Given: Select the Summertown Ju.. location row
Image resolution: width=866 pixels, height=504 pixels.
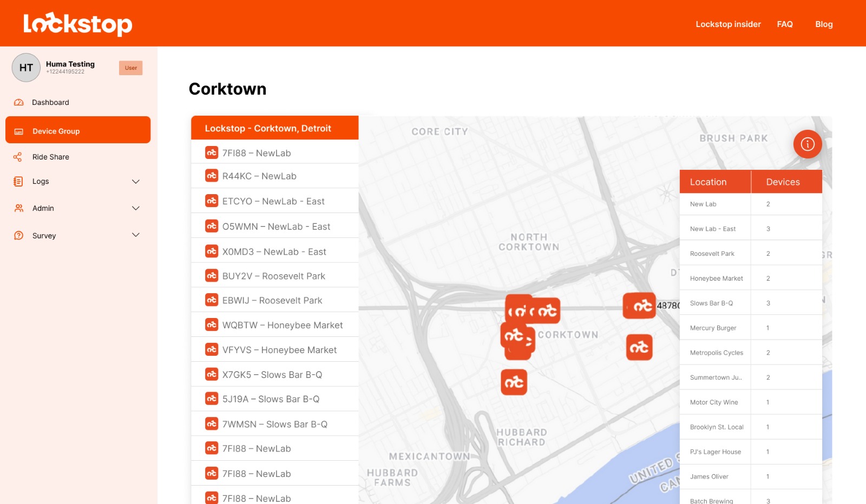Looking at the screenshot, I should pos(751,377).
